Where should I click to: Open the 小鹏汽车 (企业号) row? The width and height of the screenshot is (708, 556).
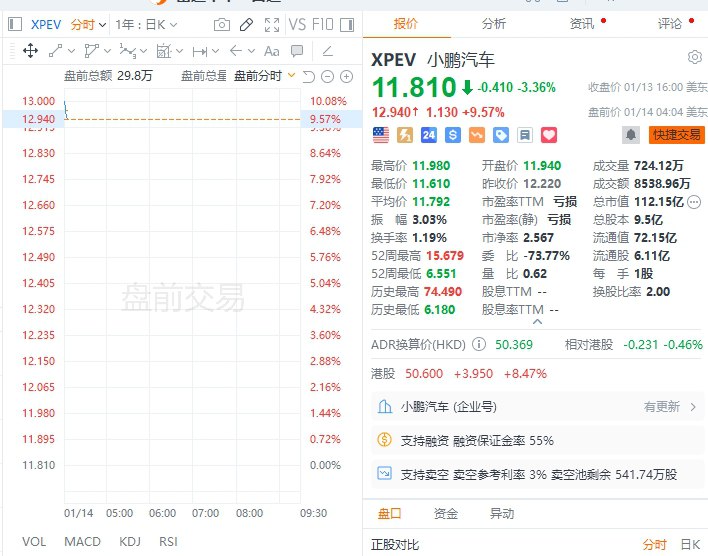pyautogui.click(x=537, y=406)
